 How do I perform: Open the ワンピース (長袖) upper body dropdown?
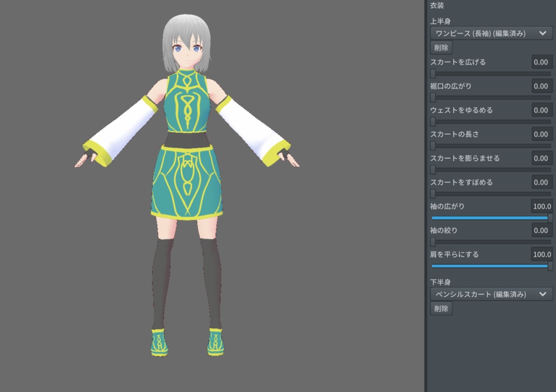click(490, 33)
